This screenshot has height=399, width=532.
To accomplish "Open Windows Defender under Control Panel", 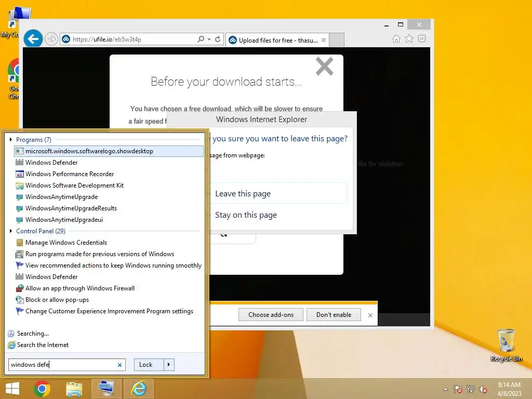I will point(109,277).
